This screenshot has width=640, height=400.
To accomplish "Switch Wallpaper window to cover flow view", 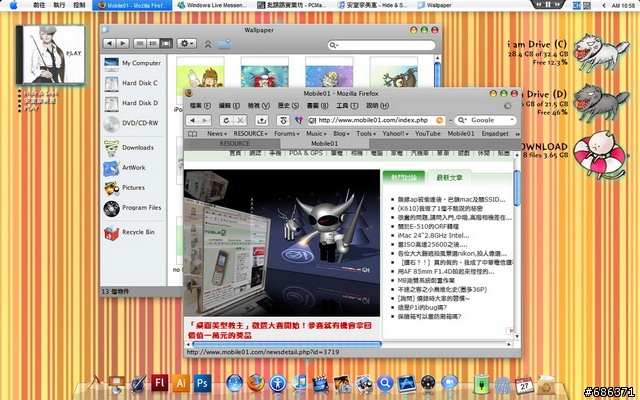I will coord(166,43).
